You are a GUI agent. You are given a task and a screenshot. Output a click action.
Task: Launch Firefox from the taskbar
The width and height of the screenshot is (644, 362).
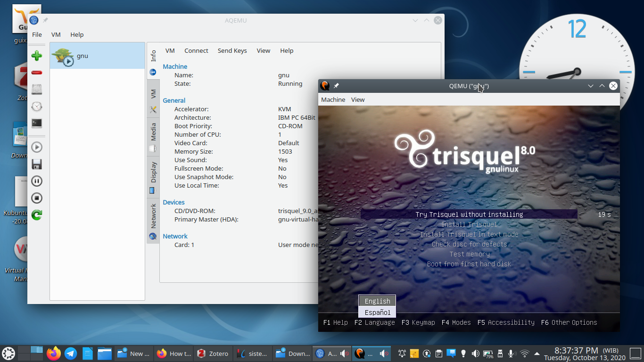(x=54, y=353)
